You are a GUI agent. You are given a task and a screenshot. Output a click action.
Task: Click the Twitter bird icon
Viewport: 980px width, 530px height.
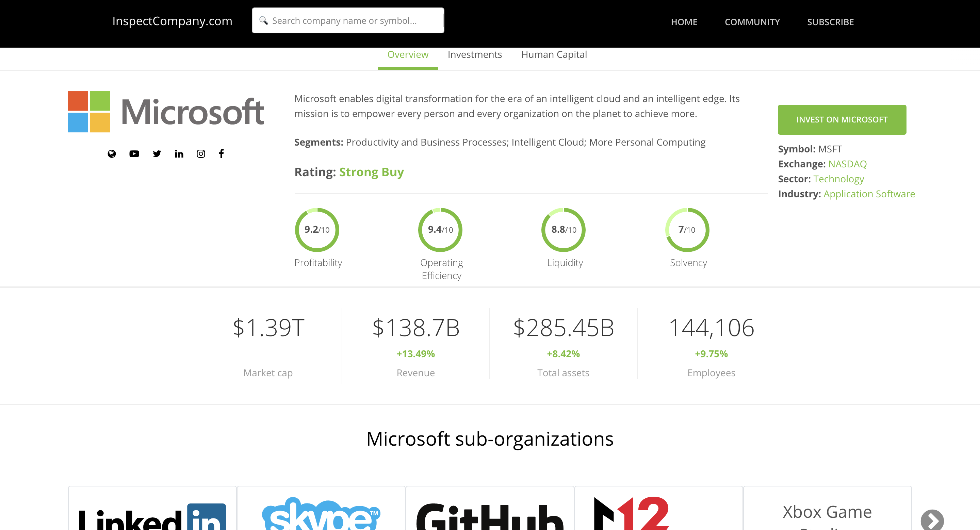(157, 154)
